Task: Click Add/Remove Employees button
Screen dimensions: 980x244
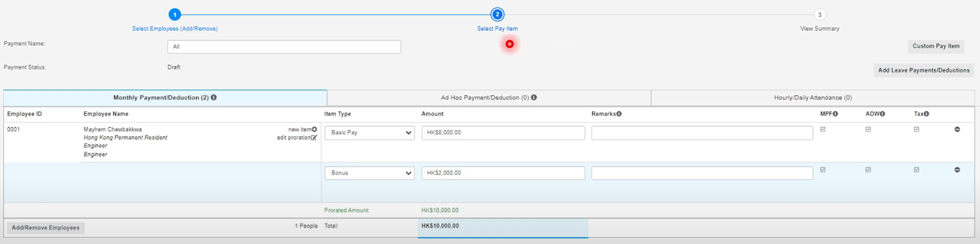Action: pyautogui.click(x=46, y=227)
